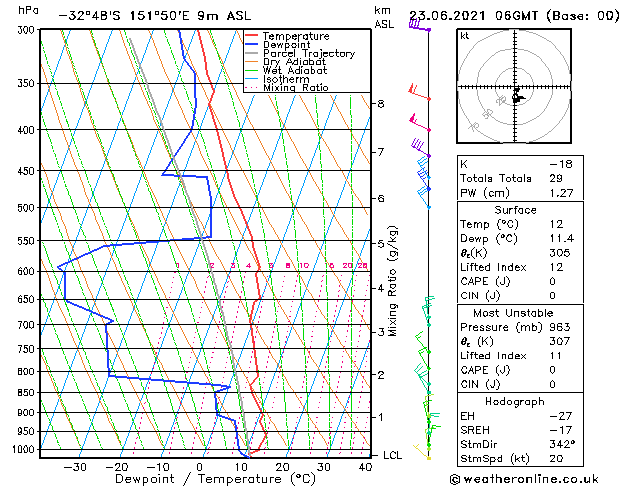Click the 20 value on temperature axis
The height and width of the screenshot is (486, 629).
click(x=282, y=467)
